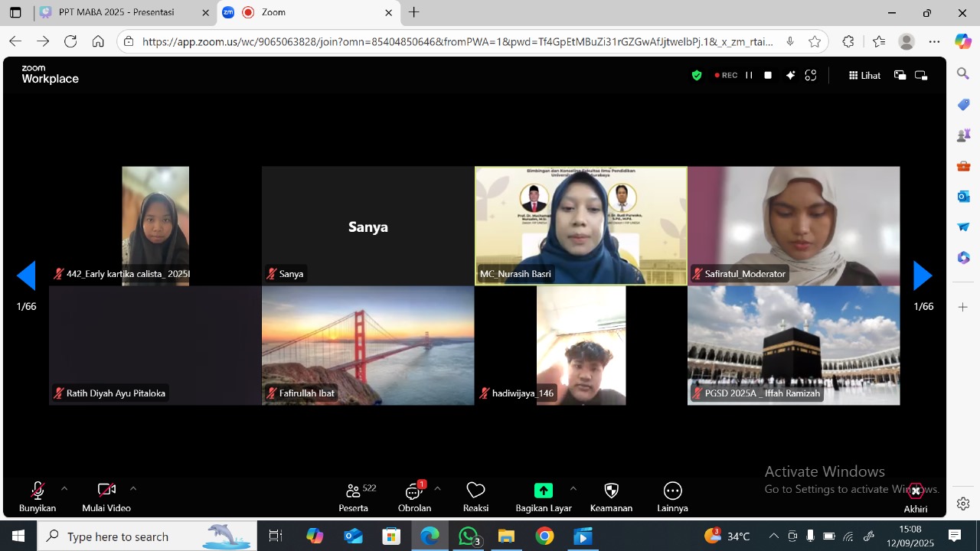
Task: Open the Keamanan security shield options
Action: tap(611, 497)
